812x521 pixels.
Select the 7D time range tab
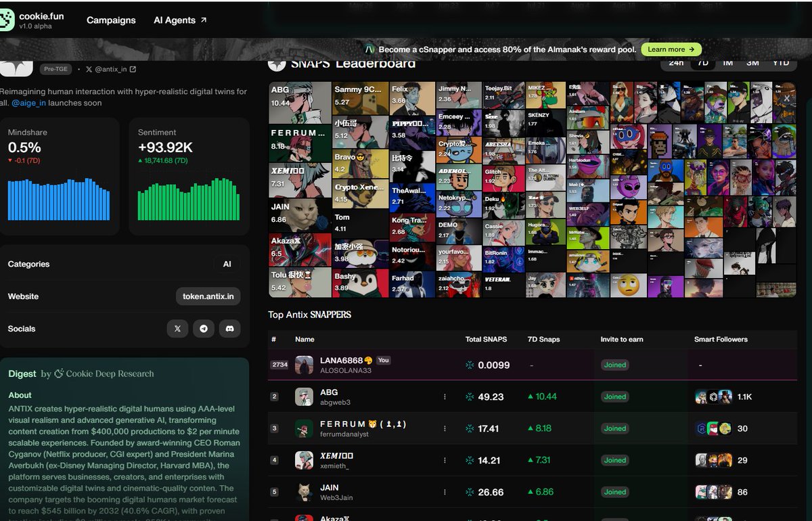[703, 62]
